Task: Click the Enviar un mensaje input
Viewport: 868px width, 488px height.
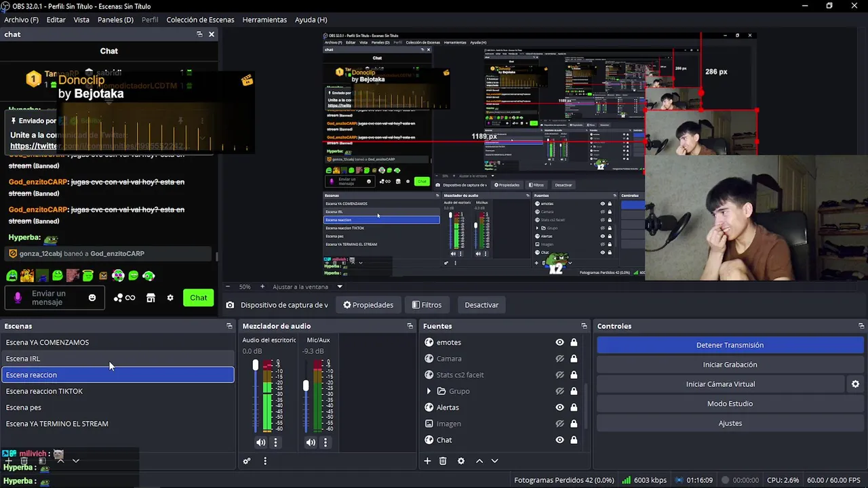Action: [56, 298]
